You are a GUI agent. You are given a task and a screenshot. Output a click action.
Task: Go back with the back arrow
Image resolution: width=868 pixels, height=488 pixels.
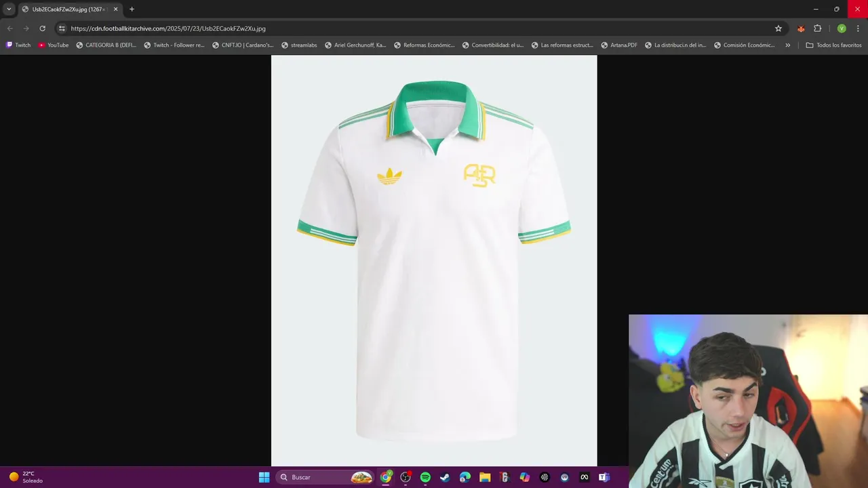pos(9,28)
